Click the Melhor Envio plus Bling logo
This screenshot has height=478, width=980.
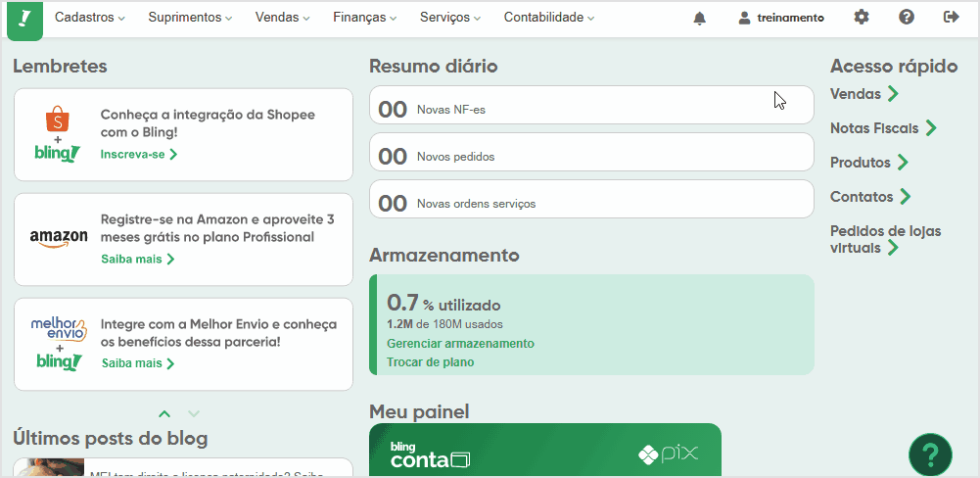click(x=58, y=344)
